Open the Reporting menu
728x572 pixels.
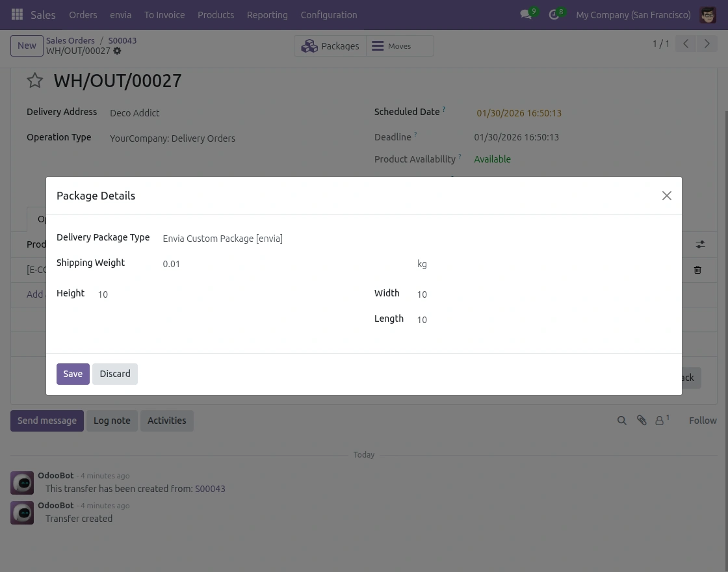[267, 14]
